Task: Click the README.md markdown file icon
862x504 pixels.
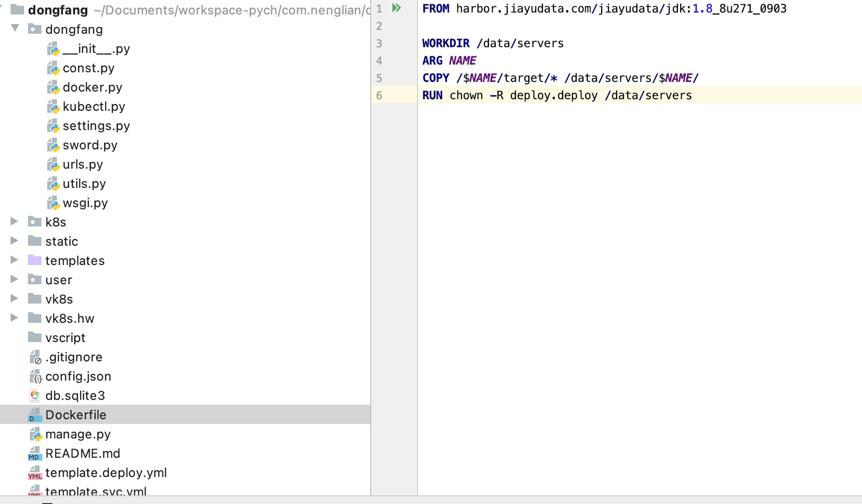Action: 35,453
